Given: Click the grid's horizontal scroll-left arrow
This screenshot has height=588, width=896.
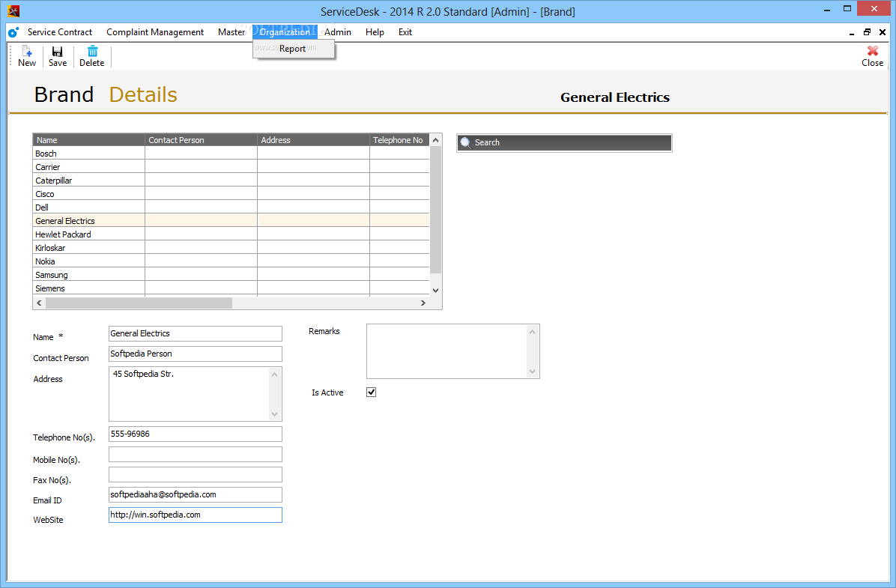Looking at the screenshot, I should click(x=40, y=303).
